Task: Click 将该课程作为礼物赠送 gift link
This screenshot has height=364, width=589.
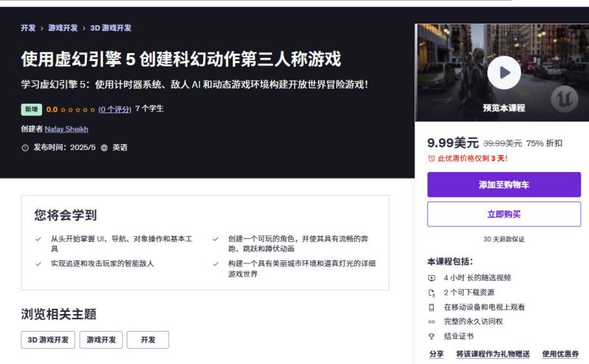Action: pos(493,354)
